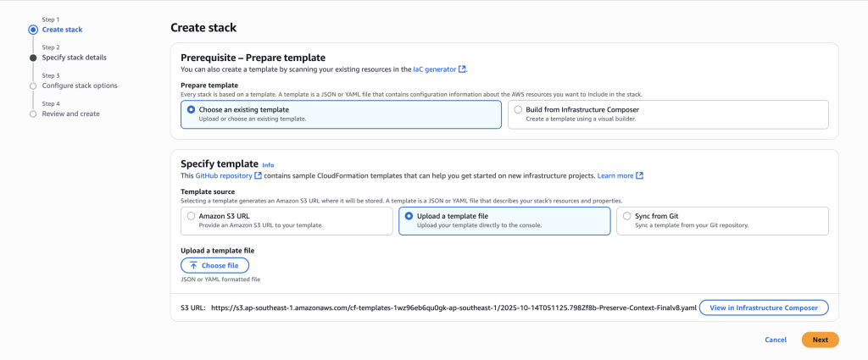Click the Step 3 circle indicator
868x360 pixels.
(x=33, y=86)
